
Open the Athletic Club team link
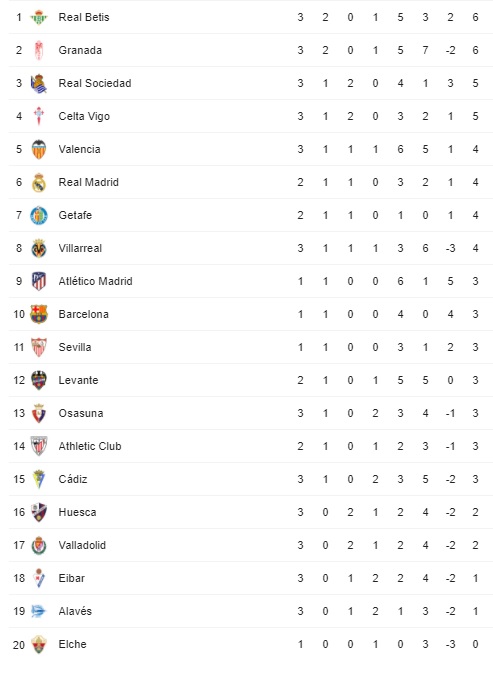(90, 446)
